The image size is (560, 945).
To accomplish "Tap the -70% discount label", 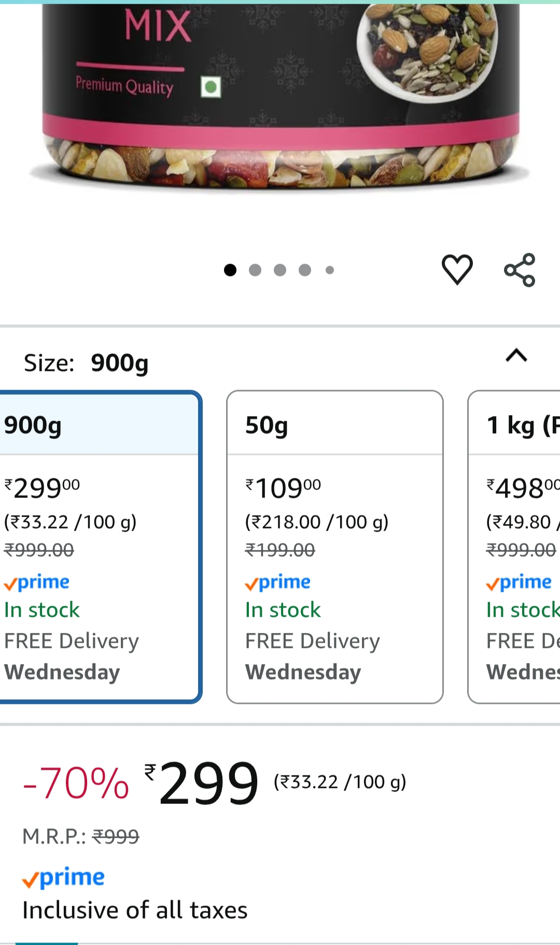I will [x=76, y=783].
